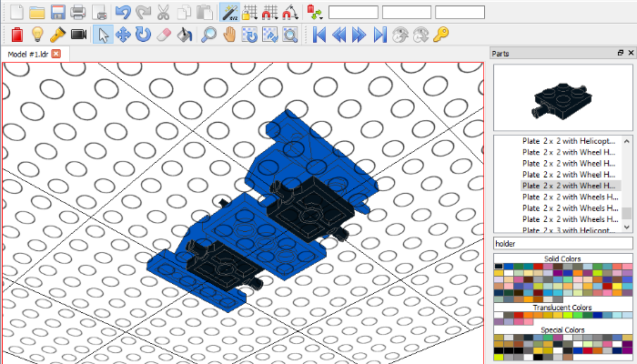The image size is (637, 364).
Task: Toggle the magnet snap button
Action: coord(289,13)
